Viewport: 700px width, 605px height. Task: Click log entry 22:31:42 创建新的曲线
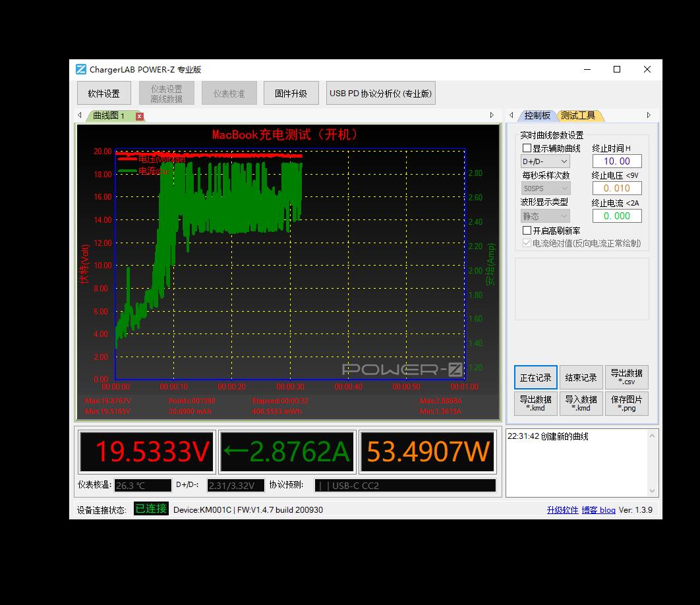(x=548, y=436)
